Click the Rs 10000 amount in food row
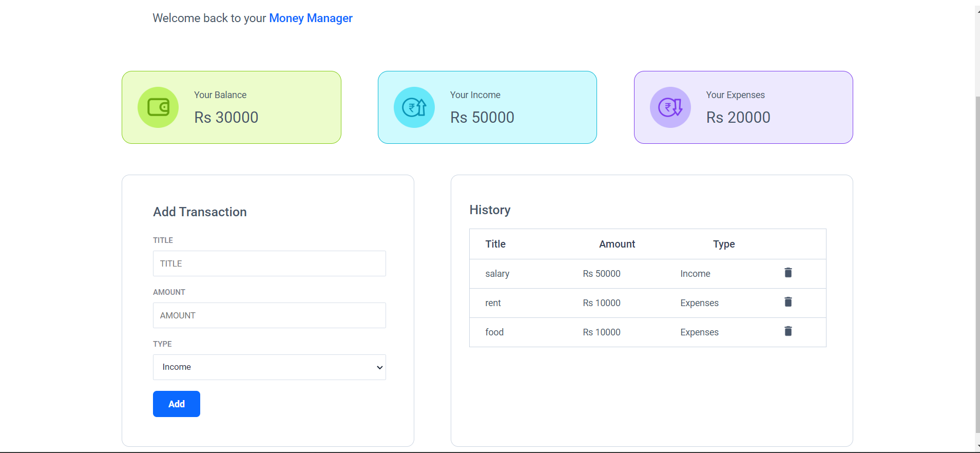This screenshot has width=980, height=453. point(602,332)
